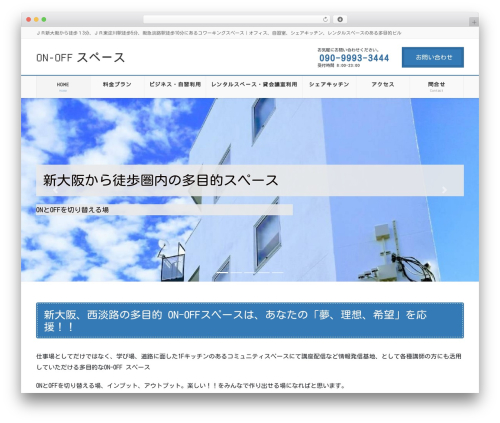Screen dimensions: 500x423
Task: Click paragraph ONとOFFを切り替える場、インプット
Action: tap(190, 386)
